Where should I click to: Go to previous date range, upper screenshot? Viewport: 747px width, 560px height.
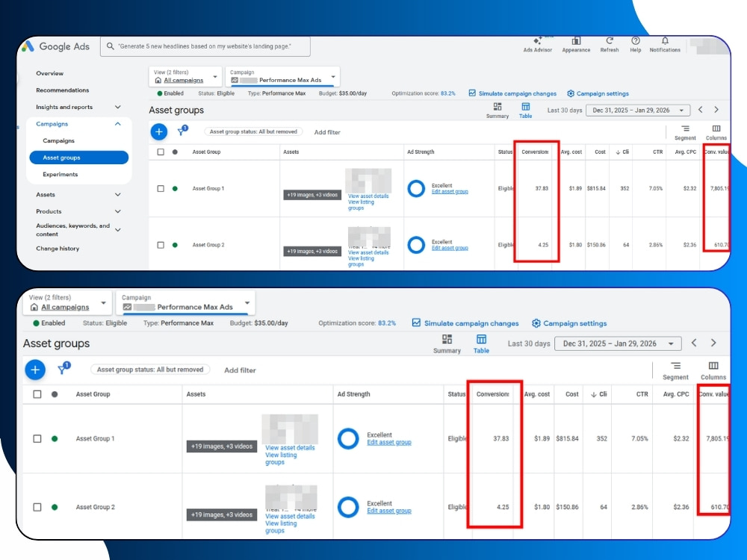(701, 110)
